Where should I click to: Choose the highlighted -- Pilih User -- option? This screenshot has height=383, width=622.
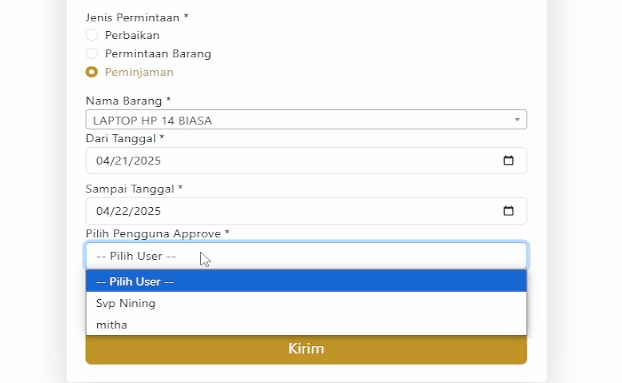point(306,282)
